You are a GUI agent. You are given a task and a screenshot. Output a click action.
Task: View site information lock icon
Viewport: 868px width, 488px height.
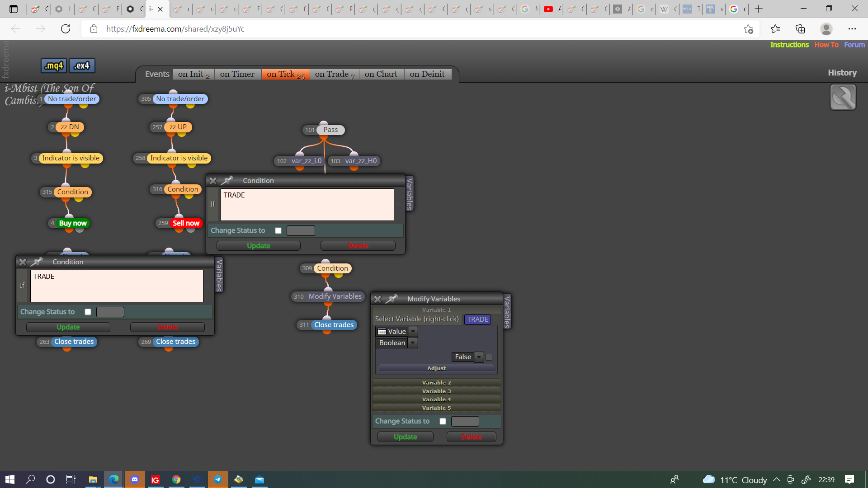pos(94,29)
